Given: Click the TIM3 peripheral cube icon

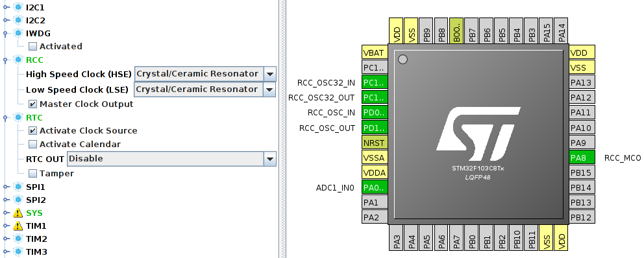Looking at the screenshot, I should pos(18,252).
